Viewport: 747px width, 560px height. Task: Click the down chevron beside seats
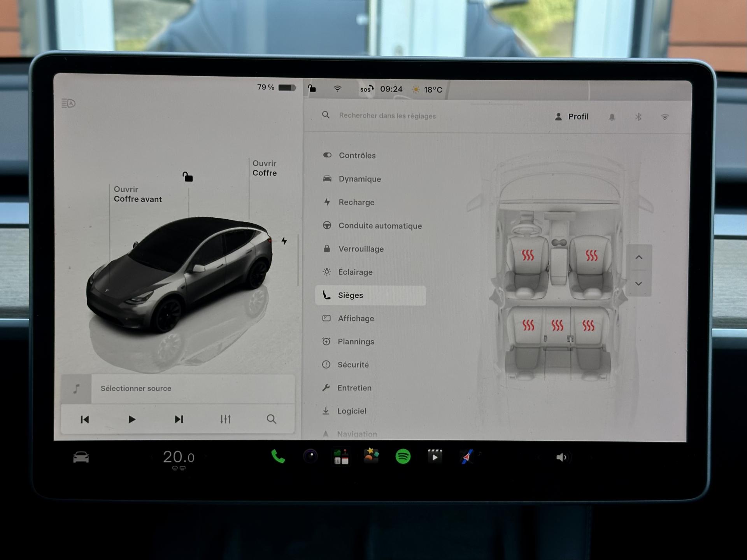coord(638,284)
